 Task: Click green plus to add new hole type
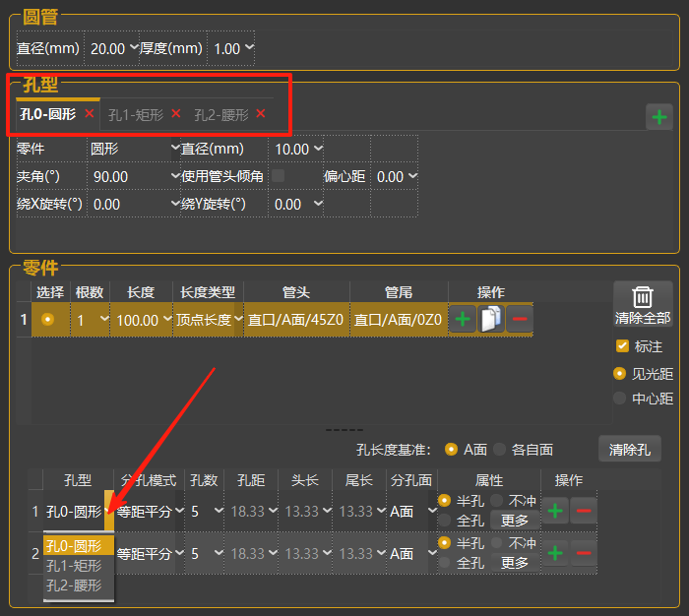[658, 118]
